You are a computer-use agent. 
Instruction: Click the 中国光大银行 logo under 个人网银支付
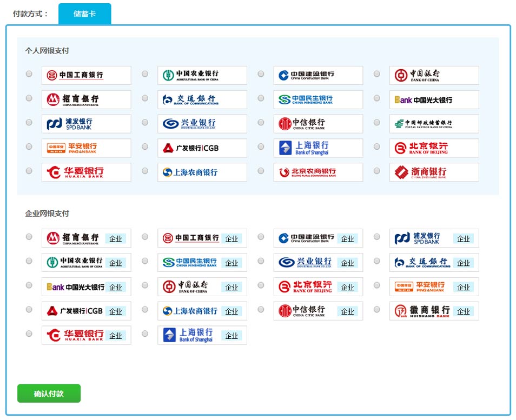pyautogui.click(x=434, y=99)
